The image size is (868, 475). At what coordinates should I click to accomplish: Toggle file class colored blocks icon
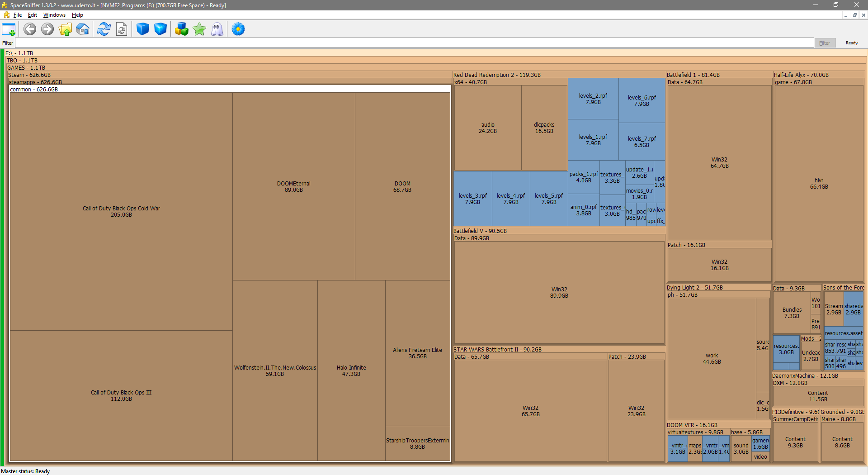point(182,29)
